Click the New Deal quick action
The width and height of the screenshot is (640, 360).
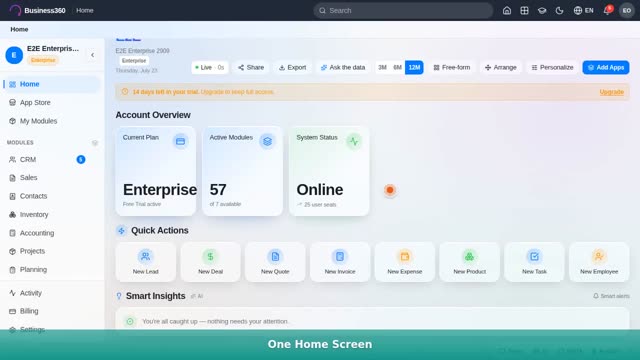(210, 262)
